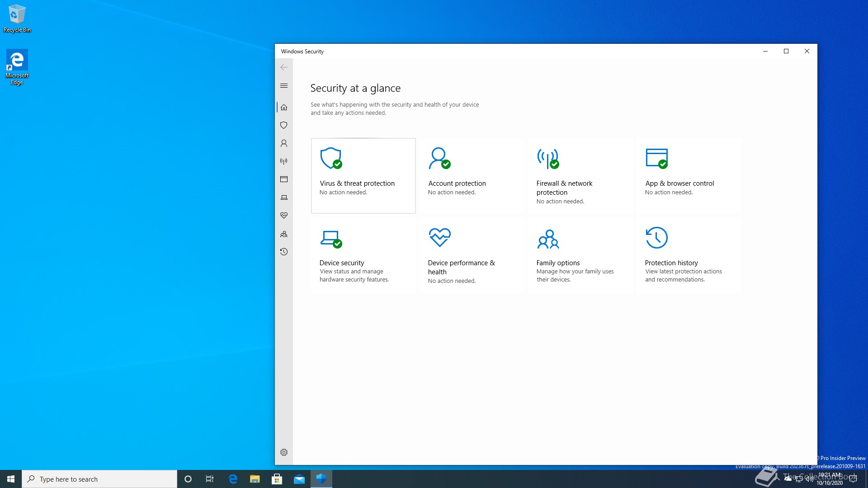Open App & browser control title link
This screenshot has width=868, height=488.
pyautogui.click(x=679, y=183)
